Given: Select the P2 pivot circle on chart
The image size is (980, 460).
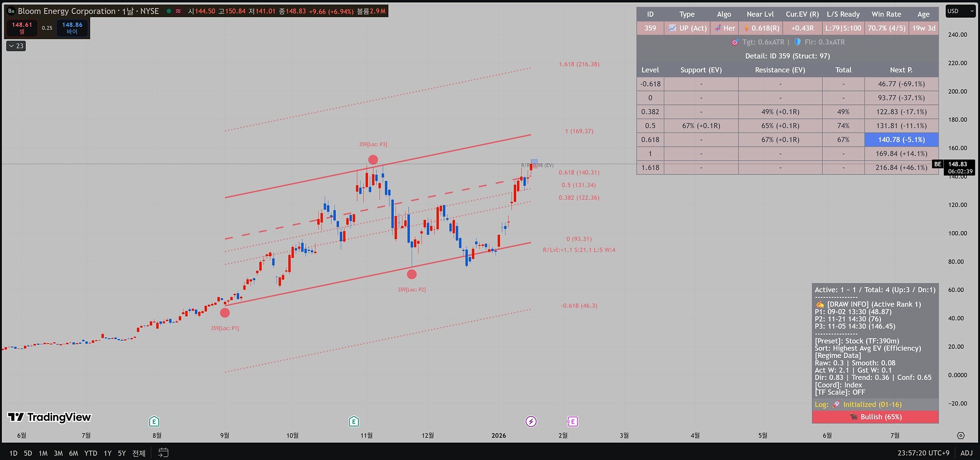Looking at the screenshot, I should (412, 274).
